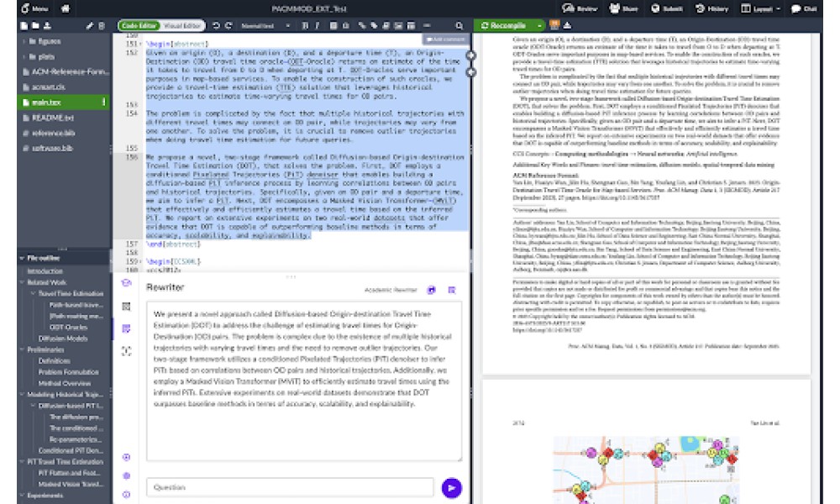Delete the selected file with trash icon
840x504 pixels.
pyautogui.click(x=102, y=26)
